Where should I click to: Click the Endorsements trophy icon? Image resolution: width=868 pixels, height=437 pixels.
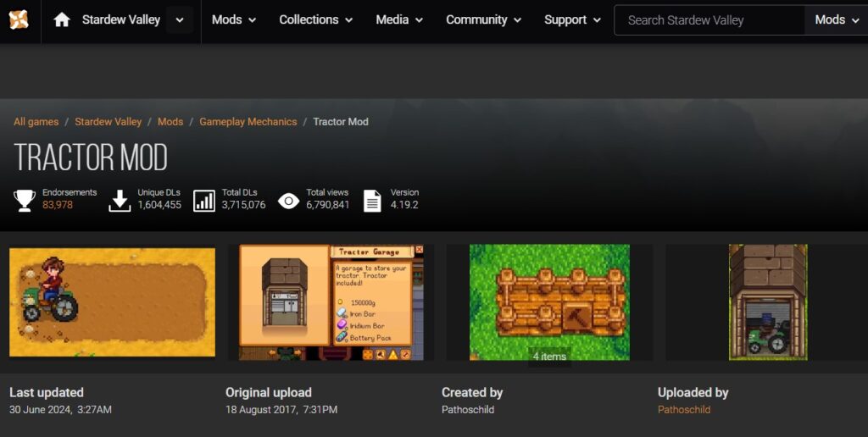pos(25,200)
